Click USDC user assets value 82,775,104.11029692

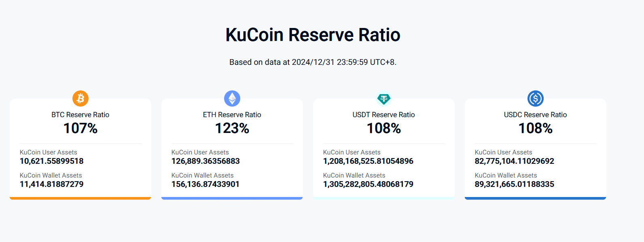pos(515,161)
